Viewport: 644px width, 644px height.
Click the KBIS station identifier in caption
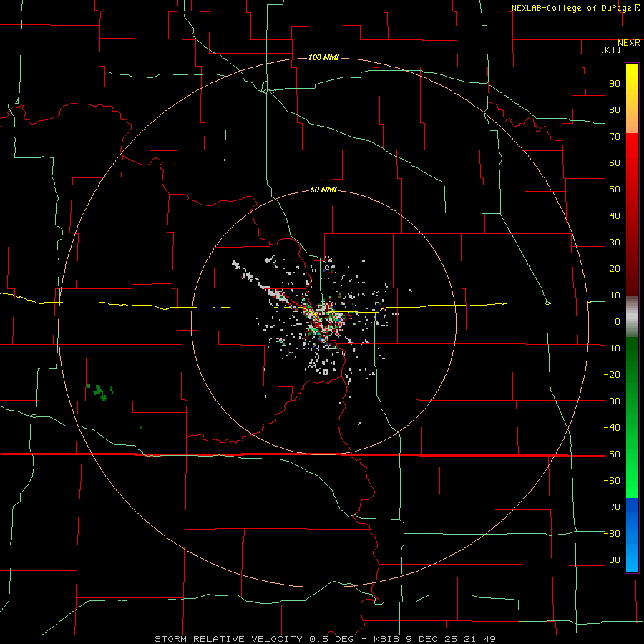click(387, 639)
